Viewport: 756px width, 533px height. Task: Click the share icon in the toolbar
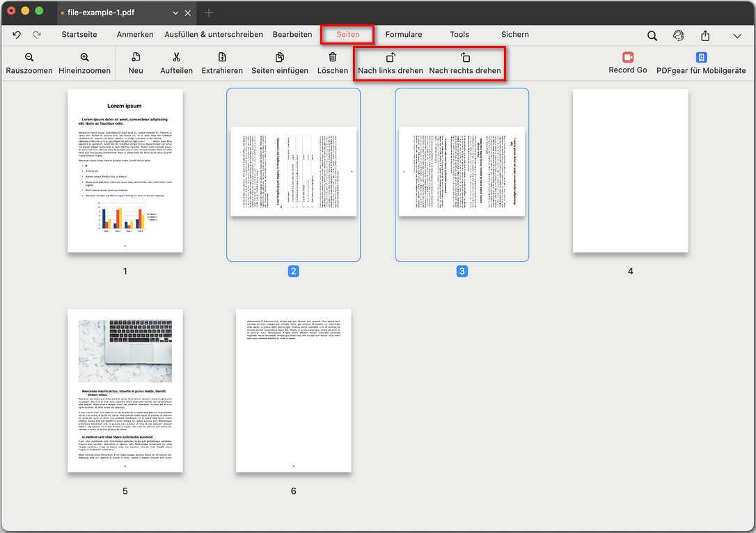pyautogui.click(x=705, y=35)
